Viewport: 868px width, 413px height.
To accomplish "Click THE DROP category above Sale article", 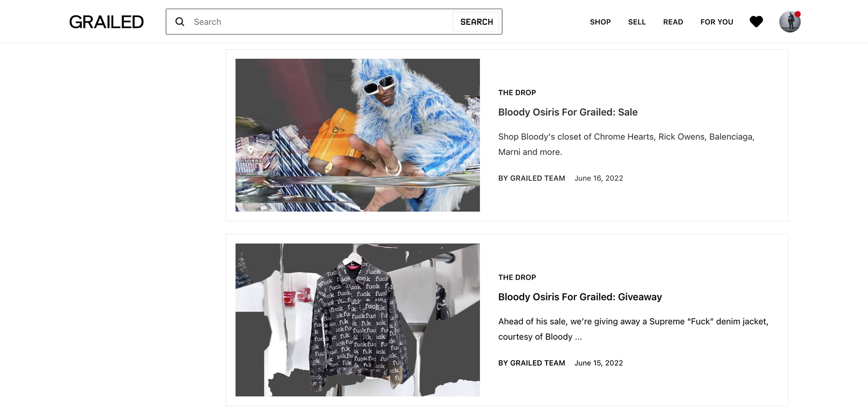I will tap(517, 93).
